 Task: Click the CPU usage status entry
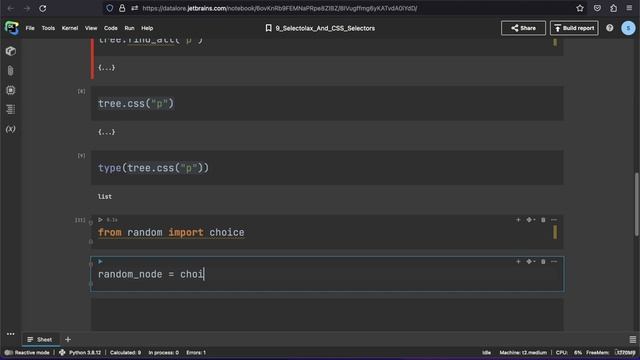[x=569, y=352]
